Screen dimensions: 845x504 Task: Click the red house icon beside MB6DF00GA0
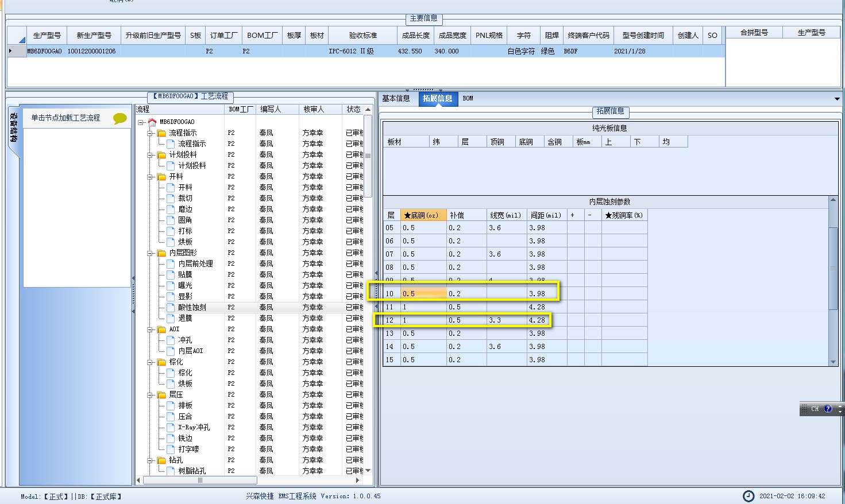tap(152, 122)
